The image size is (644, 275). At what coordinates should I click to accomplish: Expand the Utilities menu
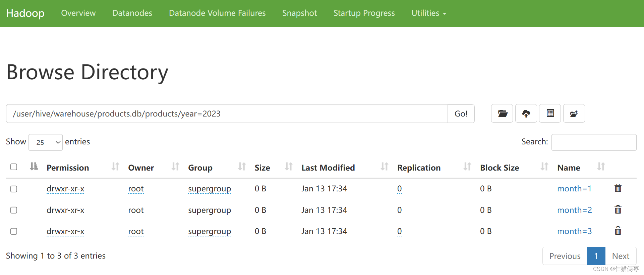429,13
